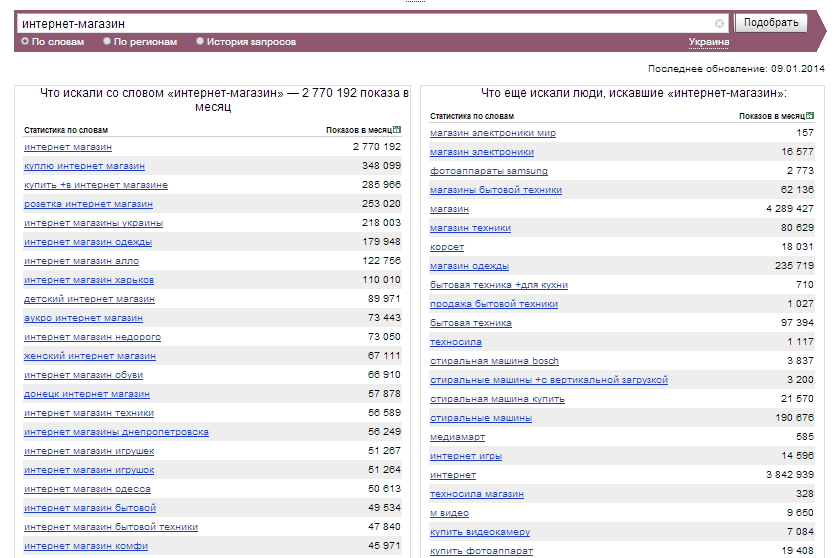Click the count '190 676' for стиральные машины

(794, 418)
